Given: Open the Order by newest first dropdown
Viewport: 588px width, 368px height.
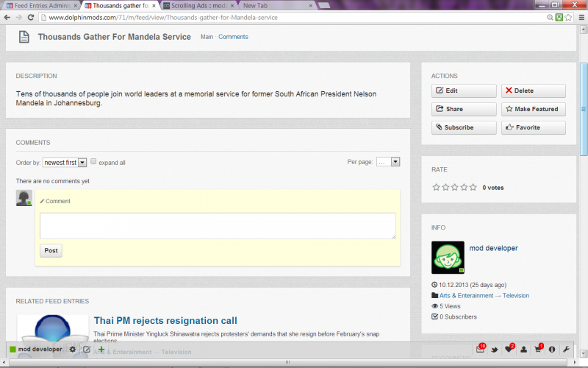Looking at the screenshot, I should pos(65,162).
